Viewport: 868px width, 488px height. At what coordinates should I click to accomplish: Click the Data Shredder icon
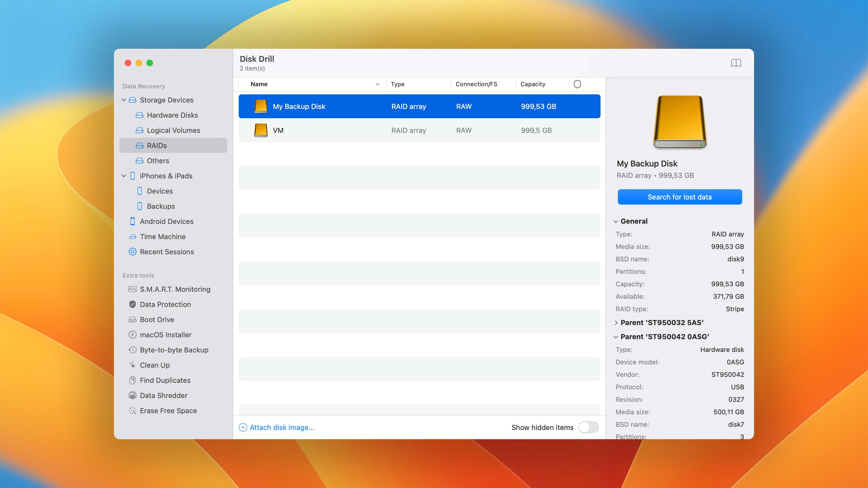[132, 395]
